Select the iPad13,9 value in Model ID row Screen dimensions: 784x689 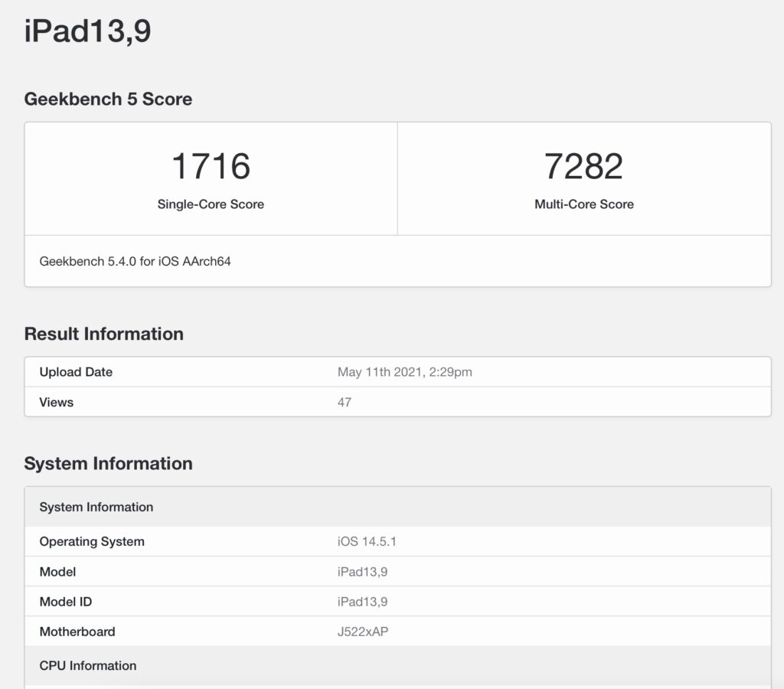click(x=362, y=602)
